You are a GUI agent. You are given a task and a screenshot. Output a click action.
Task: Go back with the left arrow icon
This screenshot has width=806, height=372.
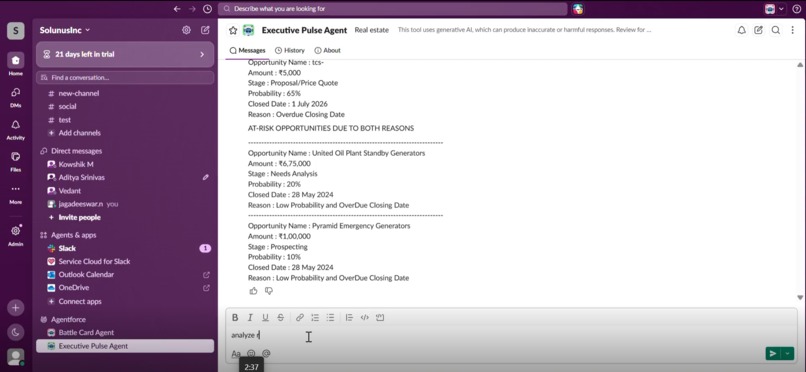point(177,9)
